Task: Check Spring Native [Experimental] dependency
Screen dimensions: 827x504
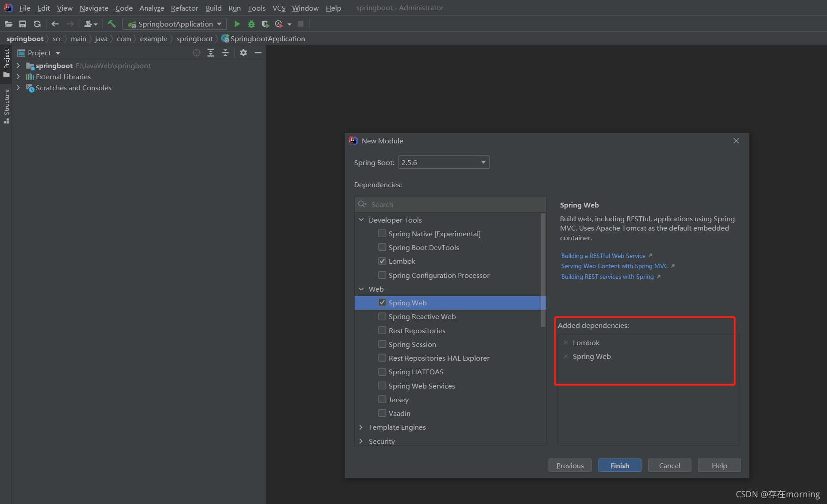Action: (x=382, y=233)
